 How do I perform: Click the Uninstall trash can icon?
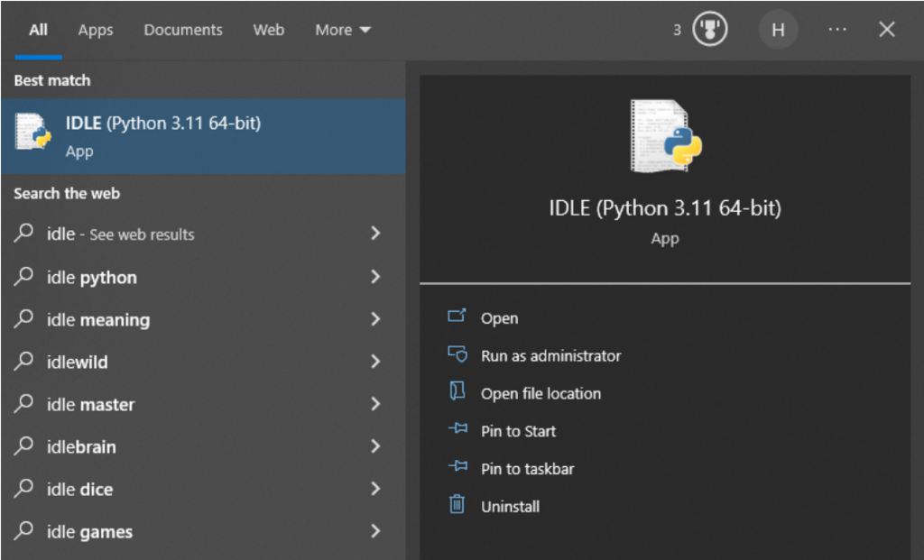point(457,505)
